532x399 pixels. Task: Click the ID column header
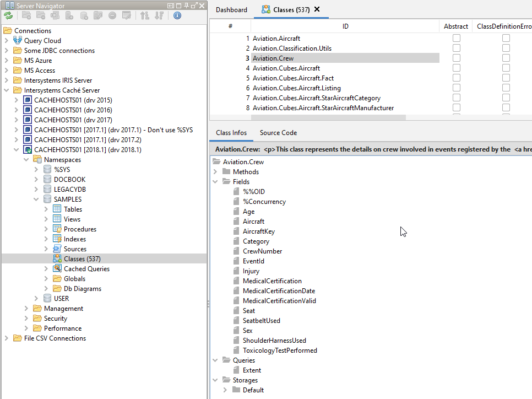tap(345, 26)
